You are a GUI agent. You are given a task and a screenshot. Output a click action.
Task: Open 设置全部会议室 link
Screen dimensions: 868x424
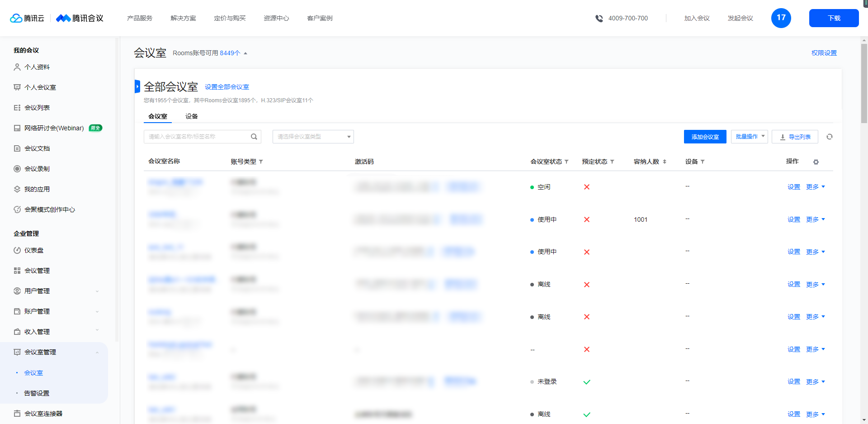[x=227, y=87]
